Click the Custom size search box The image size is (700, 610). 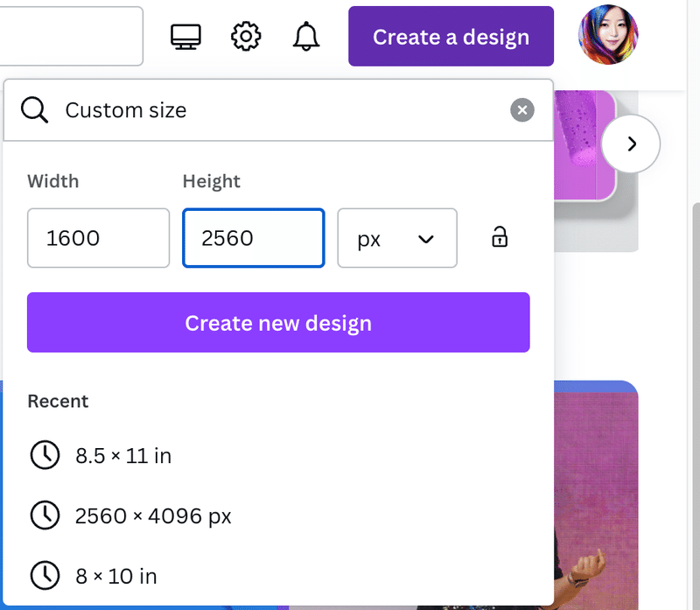(x=280, y=110)
